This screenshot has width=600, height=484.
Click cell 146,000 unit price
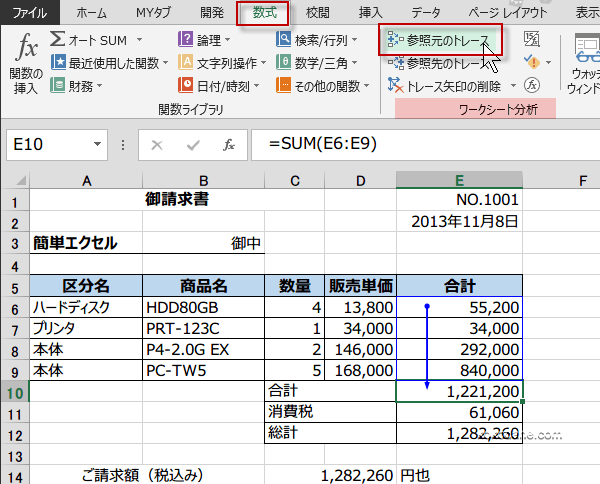point(360,349)
